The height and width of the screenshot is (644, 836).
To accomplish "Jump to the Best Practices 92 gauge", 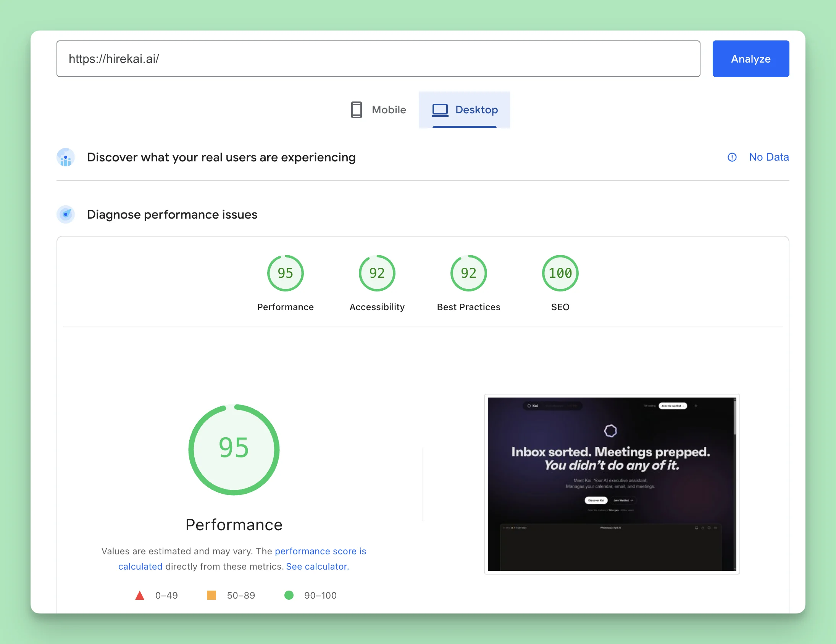I will click(x=468, y=273).
